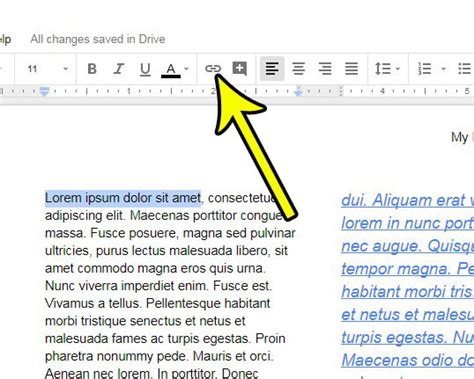474x379 pixels.
Task: Justify the text alignment
Action: click(x=351, y=69)
